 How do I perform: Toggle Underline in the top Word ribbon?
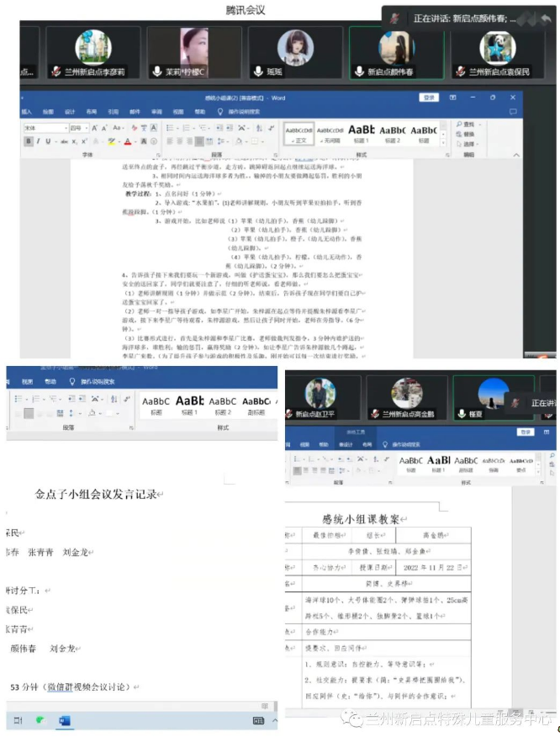point(48,141)
